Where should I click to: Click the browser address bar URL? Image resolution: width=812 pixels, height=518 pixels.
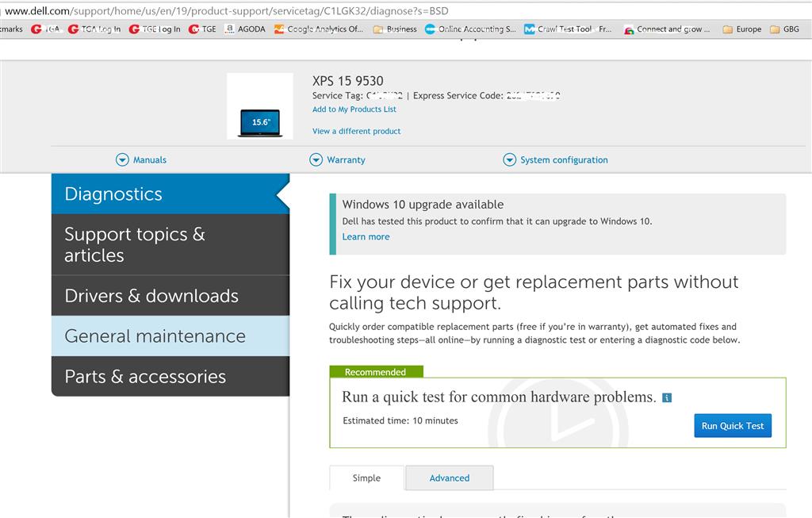(x=227, y=11)
